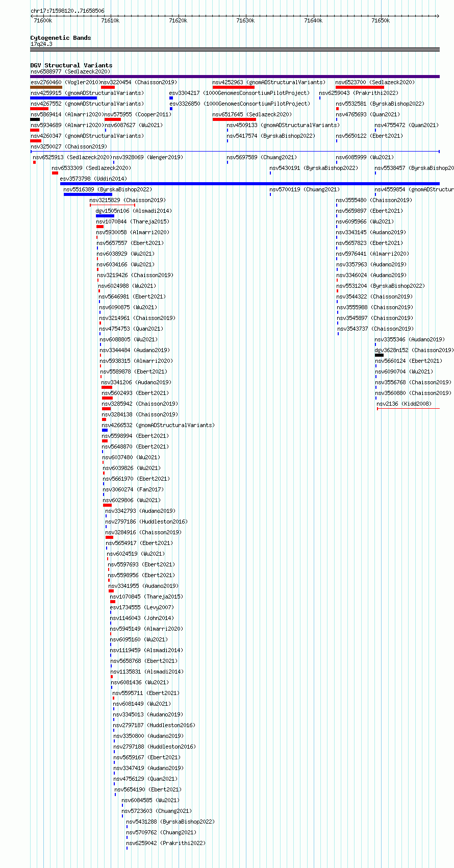
Task: Open nsv3355346 (Audano2019) variant
Action: point(410,340)
